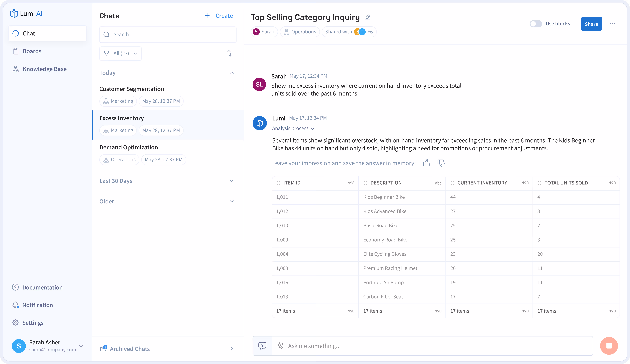Click the edit title pencil icon
Image resolution: width=630 pixels, height=364 pixels.
[367, 18]
